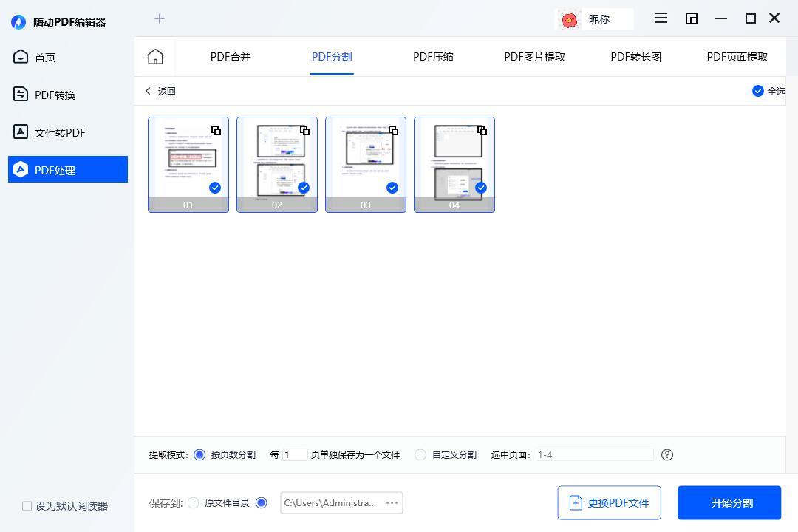The width and height of the screenshot is (798, 532).
Task: Deselect page 04 checkmark
Action: [x=480, y=188]
